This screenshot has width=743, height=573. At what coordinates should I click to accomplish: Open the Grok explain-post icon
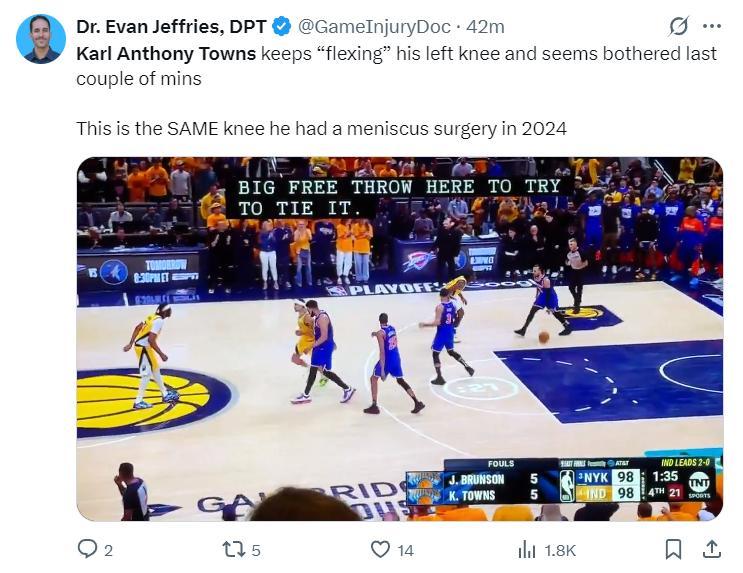pyautogui.click(x=678, y=27)
